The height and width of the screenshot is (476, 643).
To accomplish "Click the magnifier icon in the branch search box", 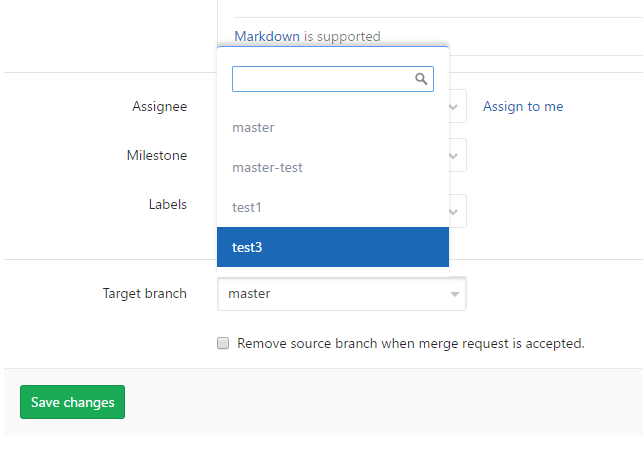I will (421, 79).
